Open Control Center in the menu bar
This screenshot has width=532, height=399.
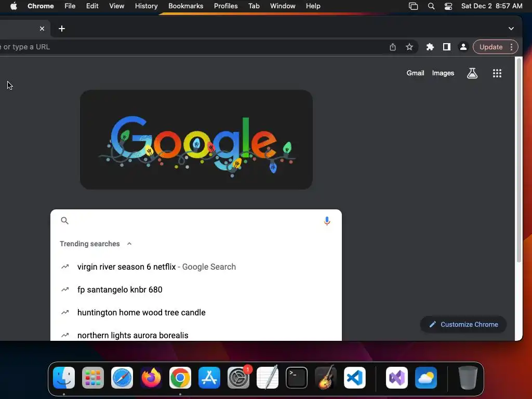click(448, 6)
